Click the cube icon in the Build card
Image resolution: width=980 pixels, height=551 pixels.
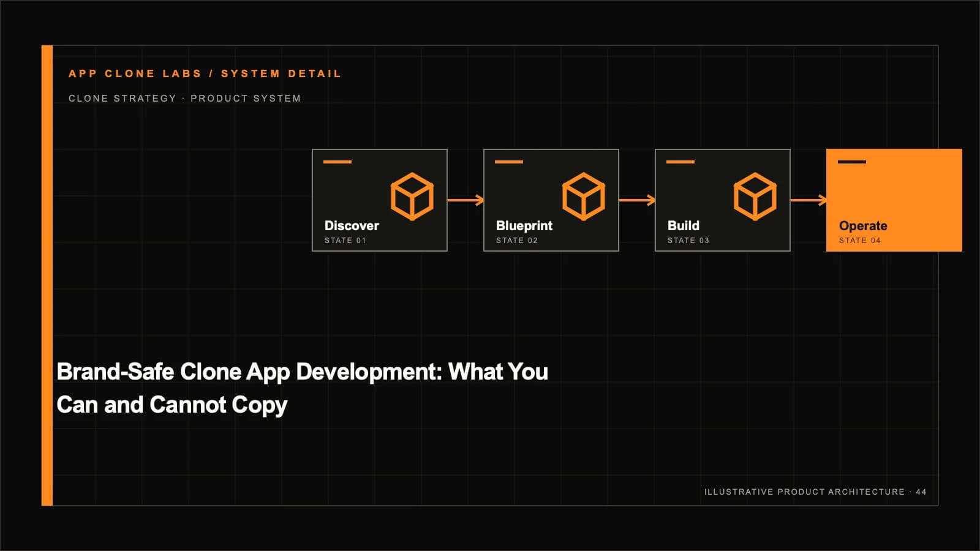[755, 197]
